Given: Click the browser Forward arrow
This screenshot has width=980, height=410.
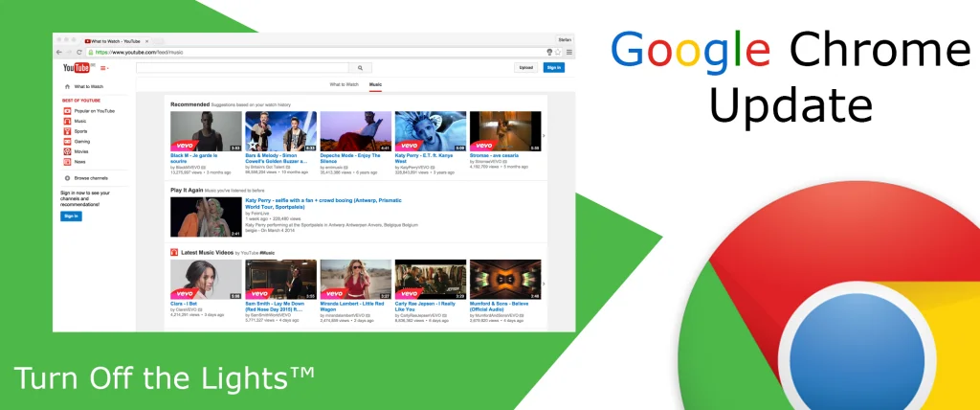Looking at the screenshot, I should click(69, 52).
